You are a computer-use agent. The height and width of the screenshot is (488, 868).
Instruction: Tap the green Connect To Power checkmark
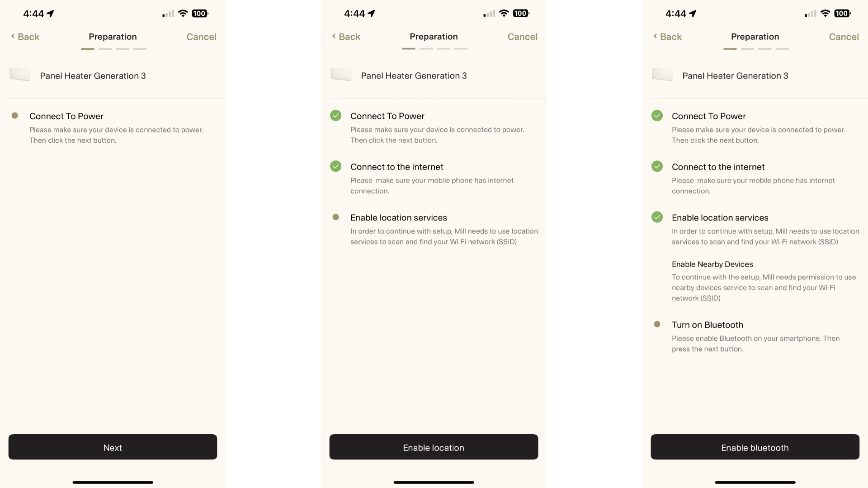[x=335, y=116]
